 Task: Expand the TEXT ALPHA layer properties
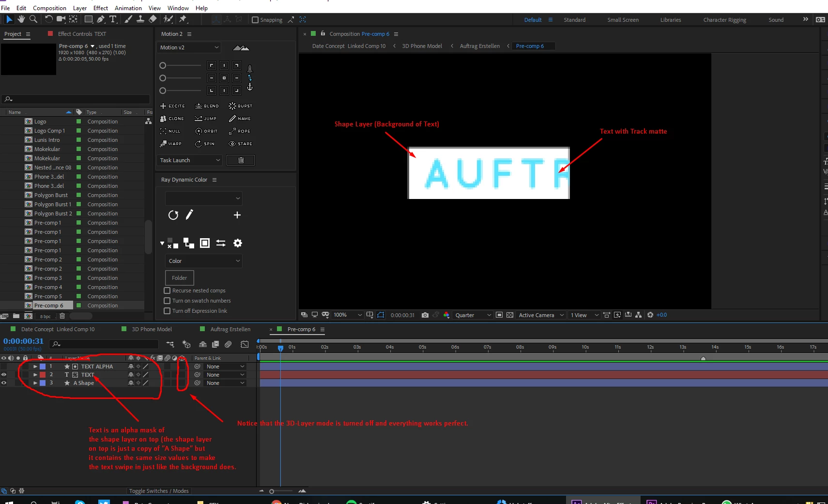tap(35, 367)
